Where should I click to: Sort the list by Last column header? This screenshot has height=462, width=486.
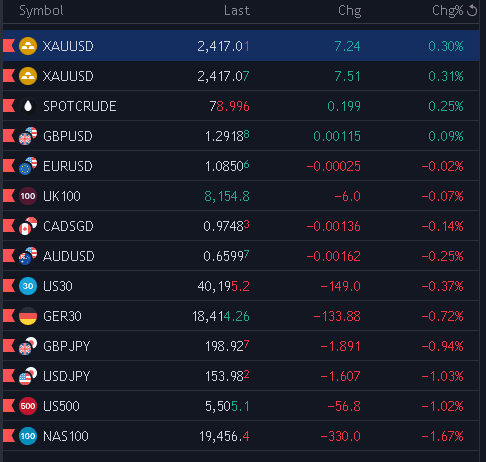tap(237, 11)
